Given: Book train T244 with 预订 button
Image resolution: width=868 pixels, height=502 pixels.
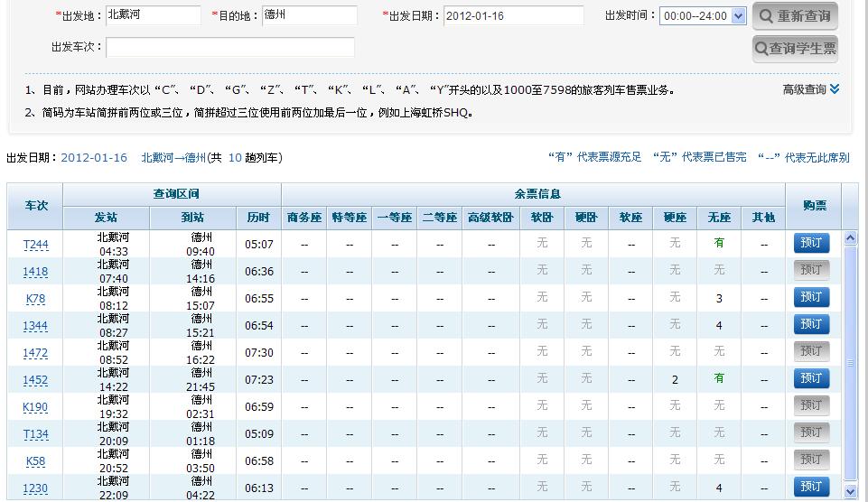Looking at the screenshot, I should pos(811,243).
